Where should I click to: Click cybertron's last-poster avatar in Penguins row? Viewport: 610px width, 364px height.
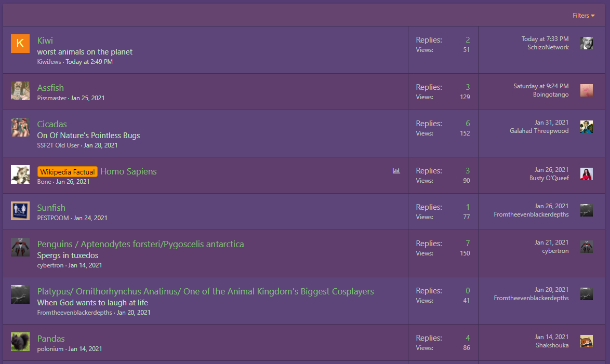[x=587, y=247]
